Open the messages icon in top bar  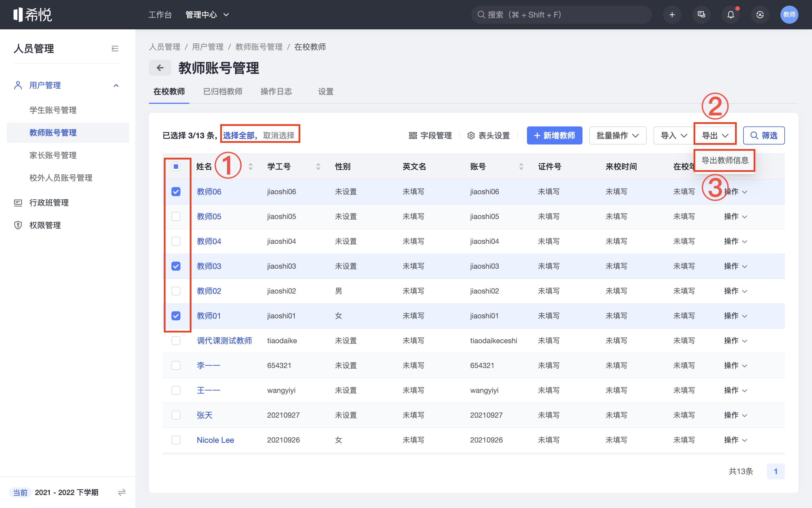tap(701, 15)
